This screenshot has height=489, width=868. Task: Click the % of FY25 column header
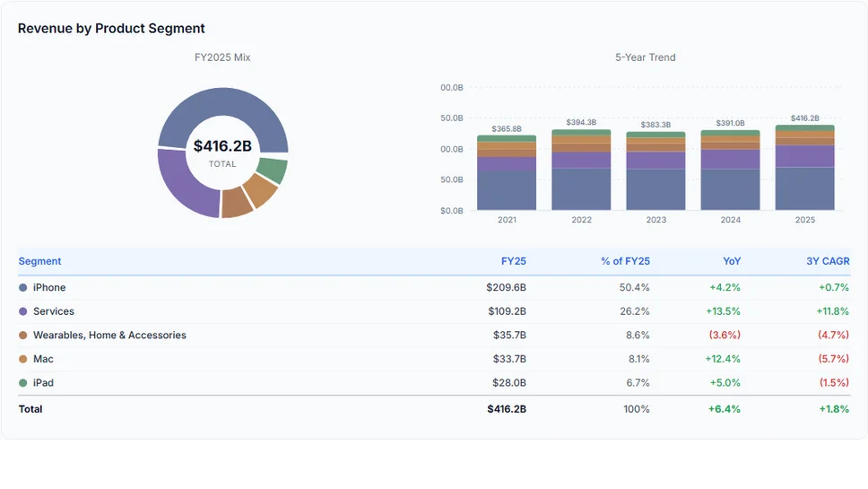pos(626,261)
